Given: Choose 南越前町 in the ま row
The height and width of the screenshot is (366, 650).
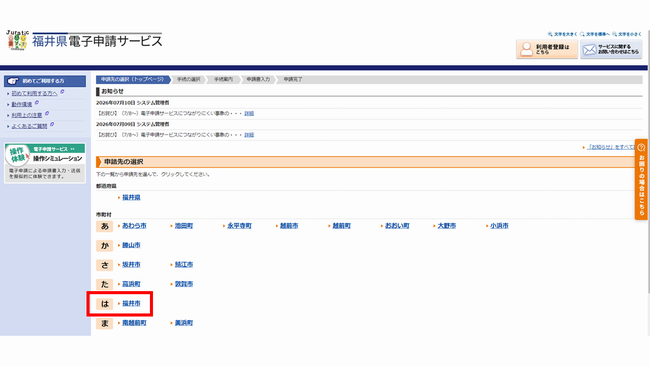Looking at the screenshot, I should click(x=134, y=322).
